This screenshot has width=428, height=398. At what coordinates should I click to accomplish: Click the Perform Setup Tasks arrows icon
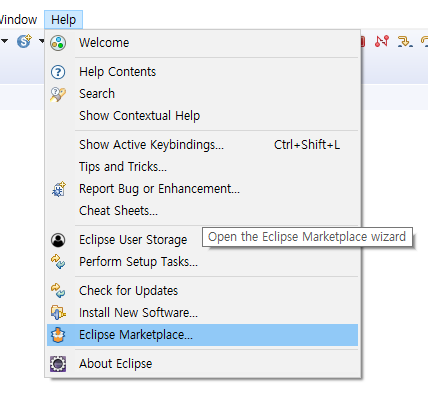click(58, 262)
